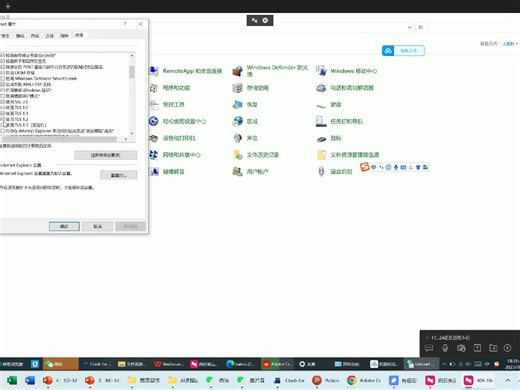Toggle the 使用 TLS 1.1 checkbox
The width and height of the screenshot is (520, 390).
(x=2, y=113)
